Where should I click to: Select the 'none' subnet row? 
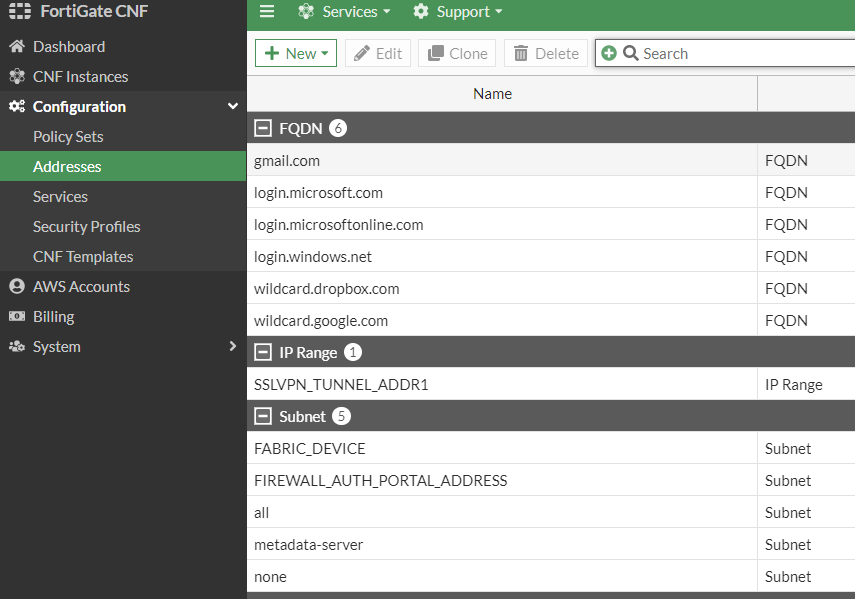(551, 576)
